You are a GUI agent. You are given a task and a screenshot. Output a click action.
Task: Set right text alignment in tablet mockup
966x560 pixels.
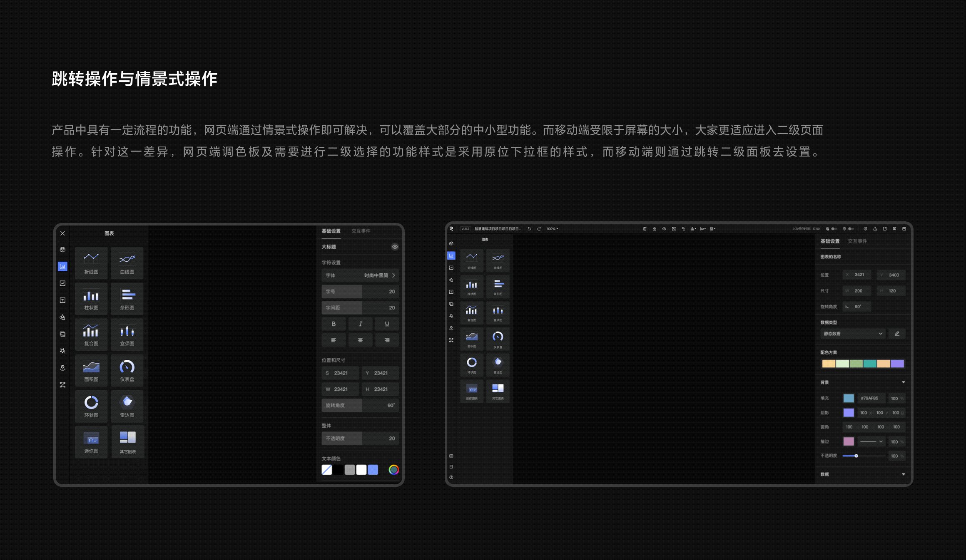tap(387, 340)
